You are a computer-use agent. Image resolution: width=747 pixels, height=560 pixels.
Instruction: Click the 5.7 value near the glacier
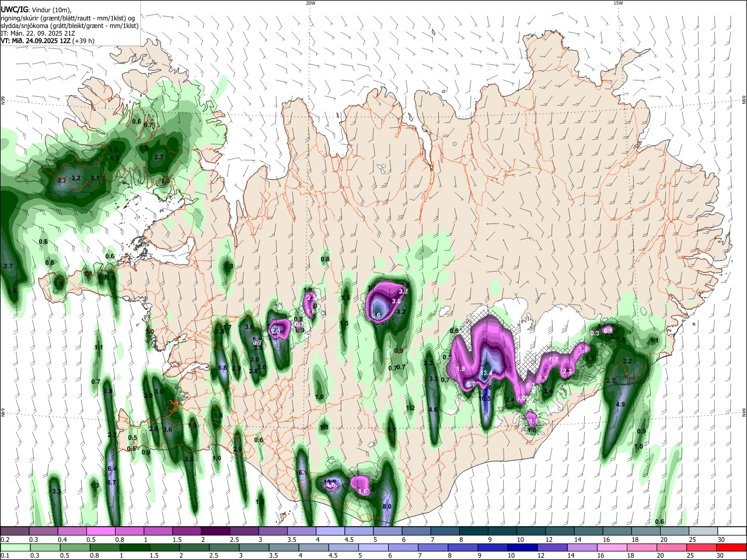472,384
